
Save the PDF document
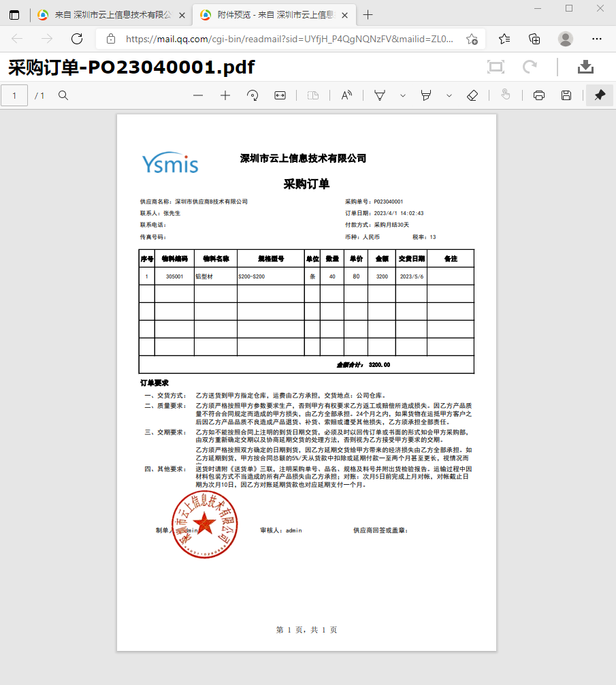click(x=566, y=95)
